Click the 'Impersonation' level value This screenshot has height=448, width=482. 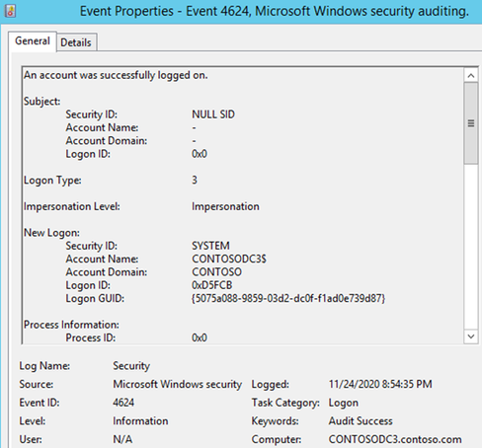point(225,206)
